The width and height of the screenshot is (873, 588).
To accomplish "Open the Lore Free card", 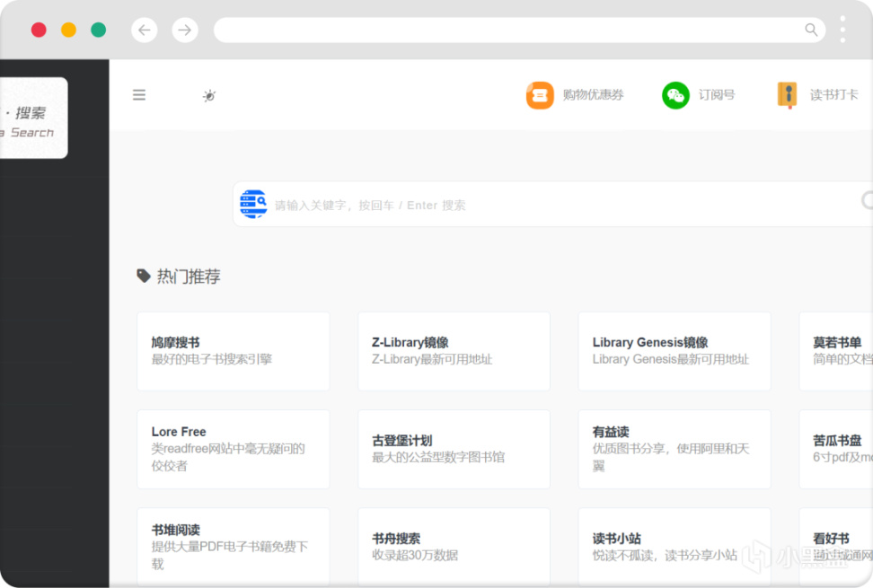I will (234, 450).
